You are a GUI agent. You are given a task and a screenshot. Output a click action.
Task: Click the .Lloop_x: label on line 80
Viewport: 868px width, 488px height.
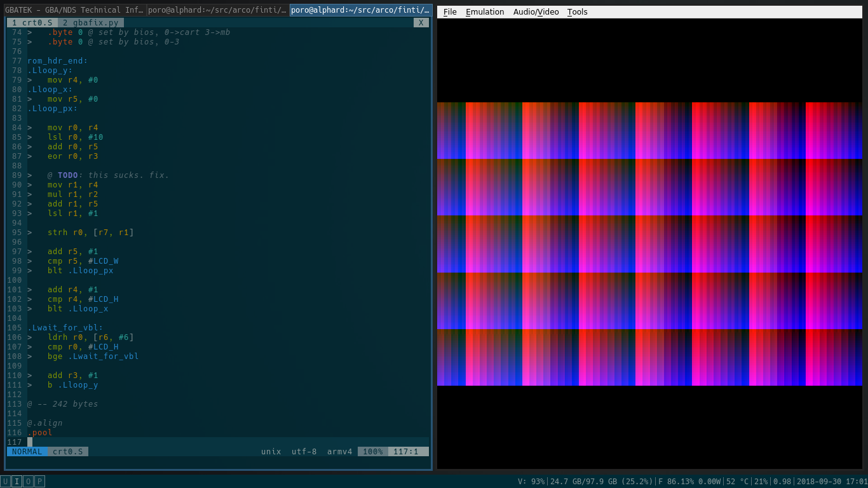pyautogui.click(x=50, y=89)
